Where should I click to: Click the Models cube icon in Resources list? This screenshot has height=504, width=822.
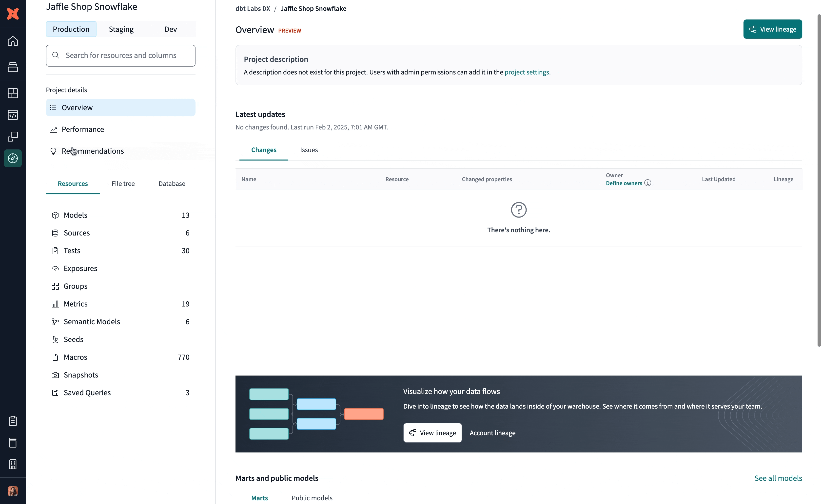55,215
